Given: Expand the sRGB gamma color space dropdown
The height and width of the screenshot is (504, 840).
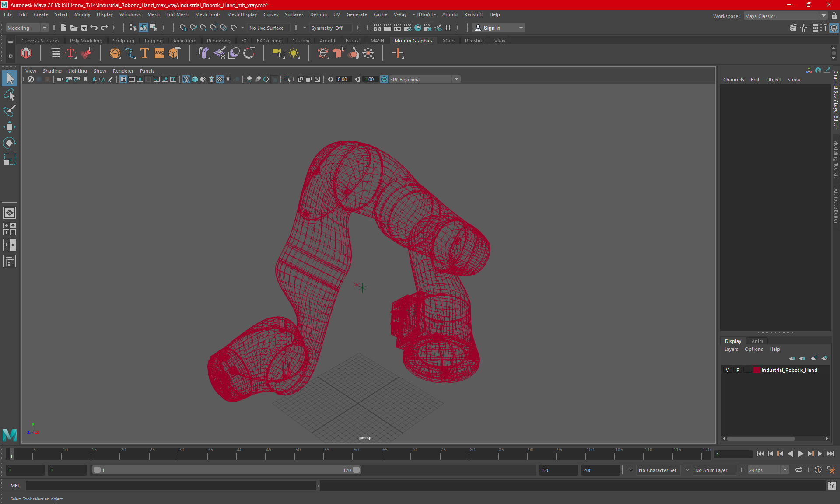Looking at the screenshot, I should (456, 79).
